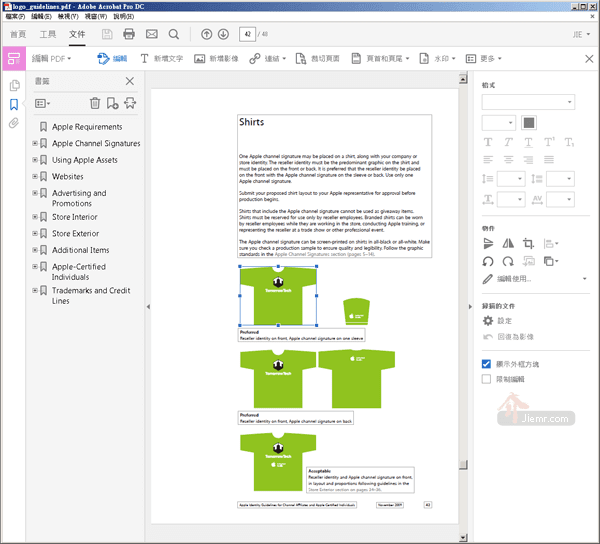The image size is (600, 544).
Task: Open Window menu in menu bar
Action: 96,16
